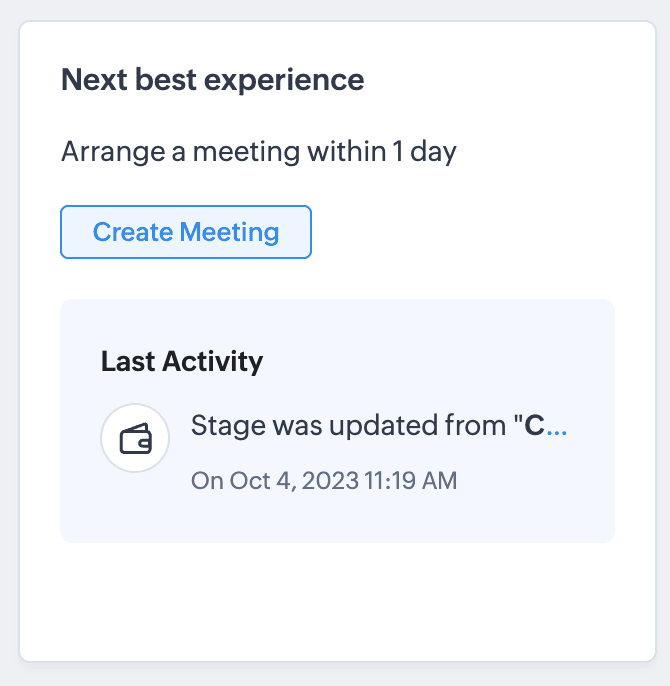
Task: Click the deal wallet icon in Last Activity
Action: click(x=135, y=438)
